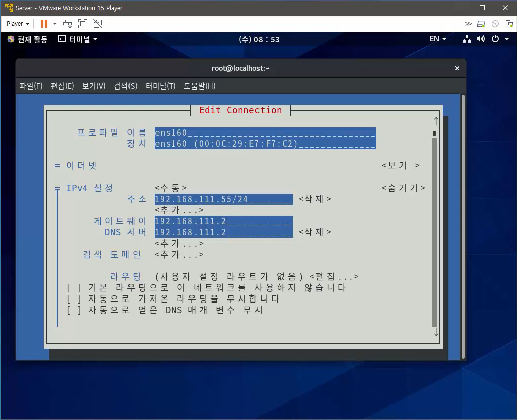
Task: Click <추가...> for 검색 도메인
Action: click(179, 255)
